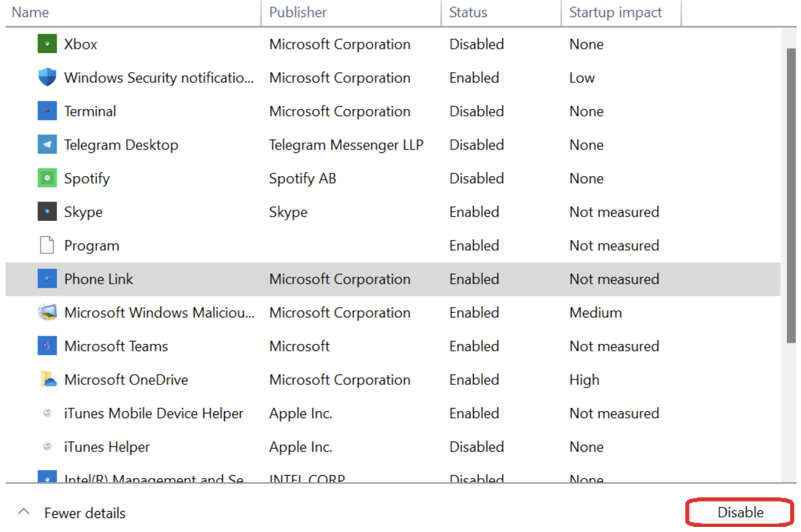Sort by Status column header
The width and height of the screenshot is (801, 532).
tap(468, 12)
